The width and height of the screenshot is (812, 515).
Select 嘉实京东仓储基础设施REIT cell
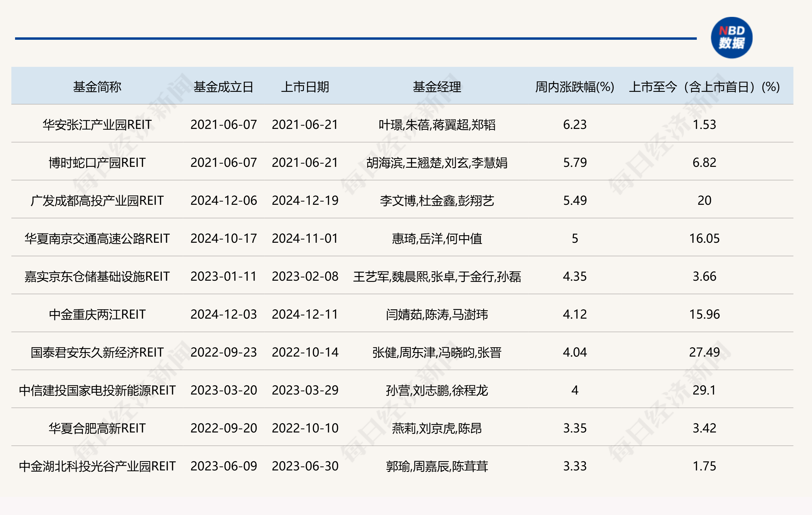click(97, 277)
